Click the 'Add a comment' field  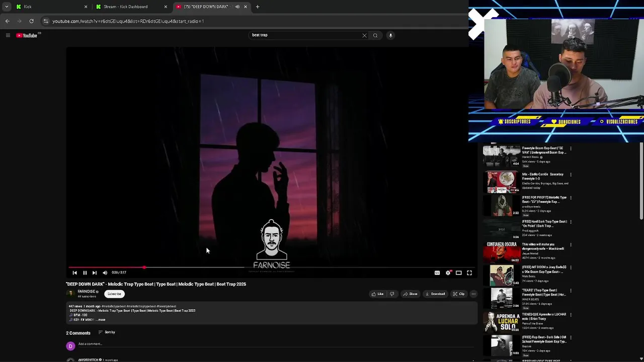pos(276,344)
